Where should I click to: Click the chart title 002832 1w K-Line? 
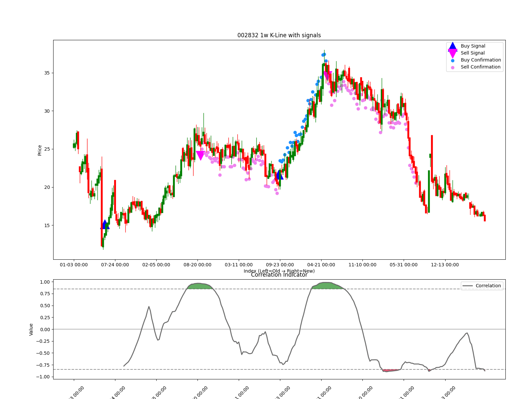(x=279, y=35)
